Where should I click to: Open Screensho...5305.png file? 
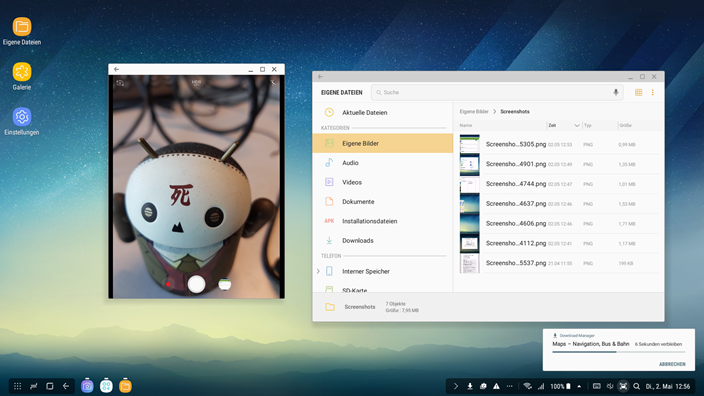click(x=559, y=145)
